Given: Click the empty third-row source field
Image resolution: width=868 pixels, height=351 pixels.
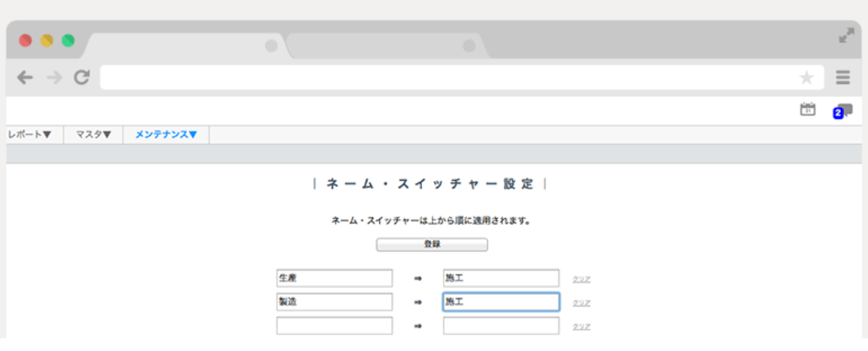Looking at the screenshot, I should pos(334,325).
